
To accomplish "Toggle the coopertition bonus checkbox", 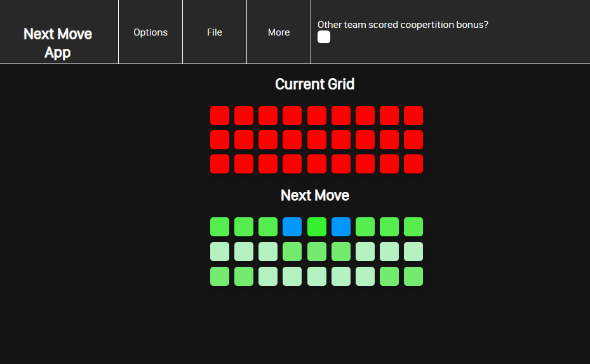I will pyautogui.click(x=324, y=37).
